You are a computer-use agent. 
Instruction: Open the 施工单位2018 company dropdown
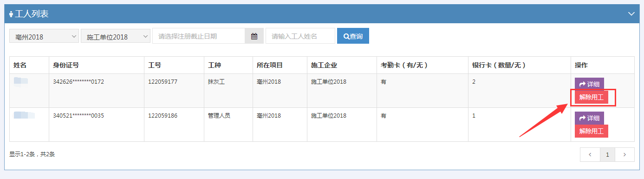click(x=116, y=36)
